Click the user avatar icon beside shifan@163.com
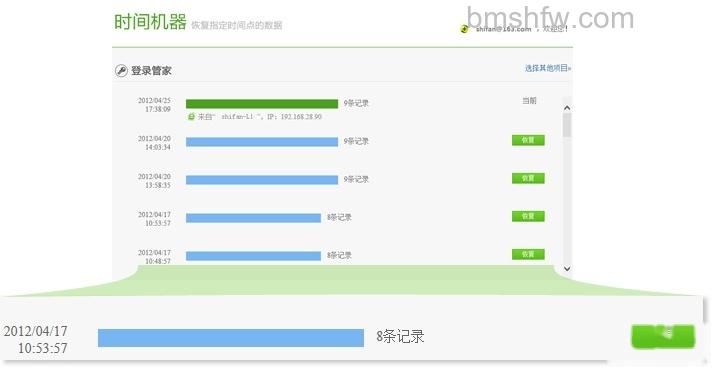Viewport: 716px width, 377px height. 465,29
